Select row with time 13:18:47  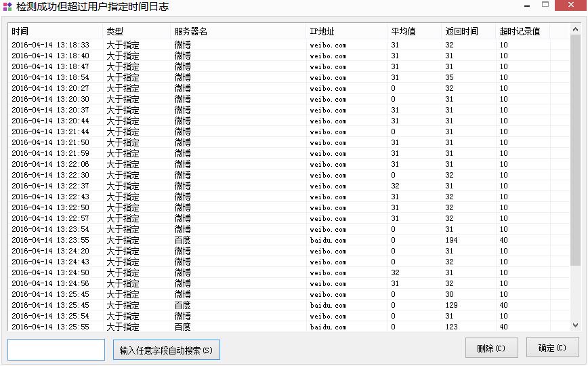pyautogui.click(x=289, y=66)
